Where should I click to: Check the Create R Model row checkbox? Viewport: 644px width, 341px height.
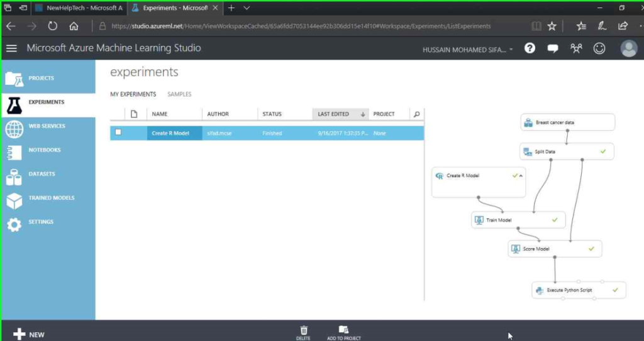click(118, 132)
